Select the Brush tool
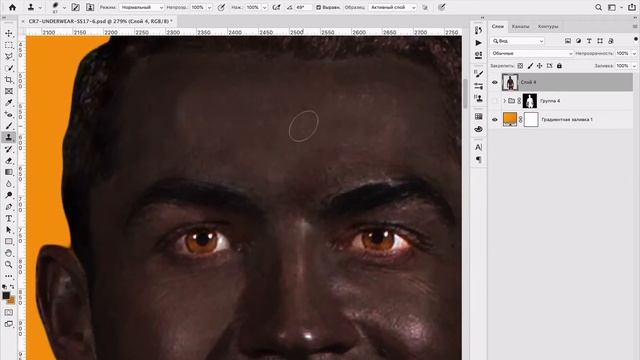Image resolution: width=640 pixels, height=360 pixels. pyautogui.click(x=9, y=126)
